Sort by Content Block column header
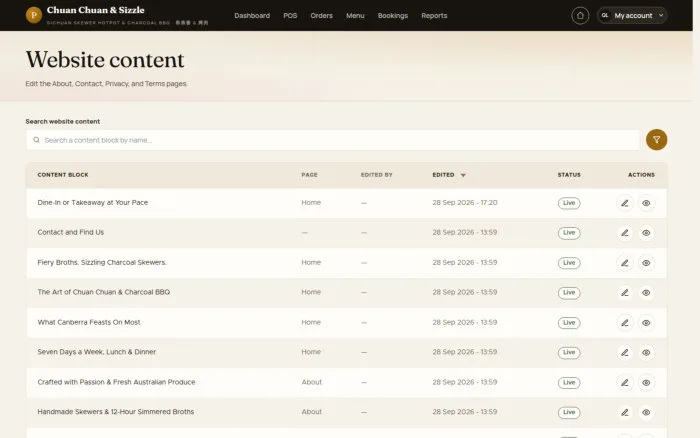 point(63,175)
